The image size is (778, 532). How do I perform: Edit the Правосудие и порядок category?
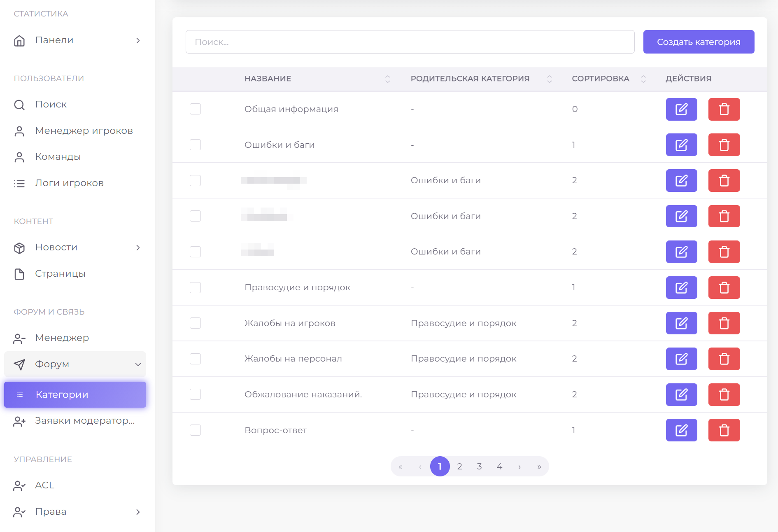[681, 287]
